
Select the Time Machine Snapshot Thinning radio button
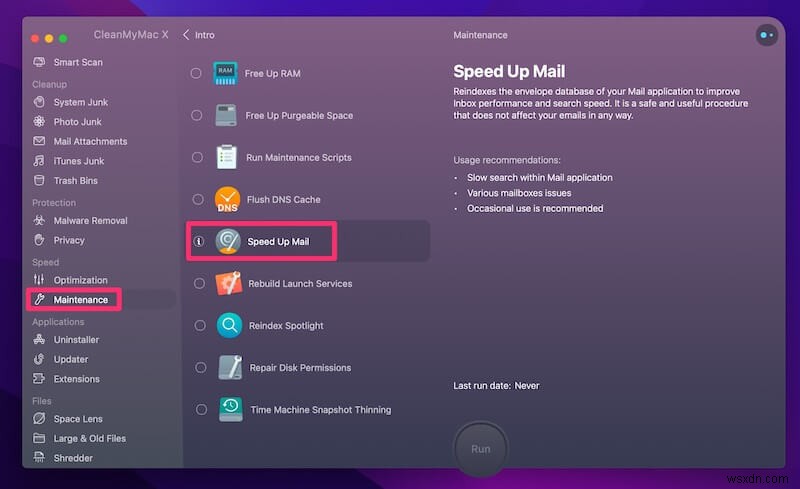pos(201,409)
